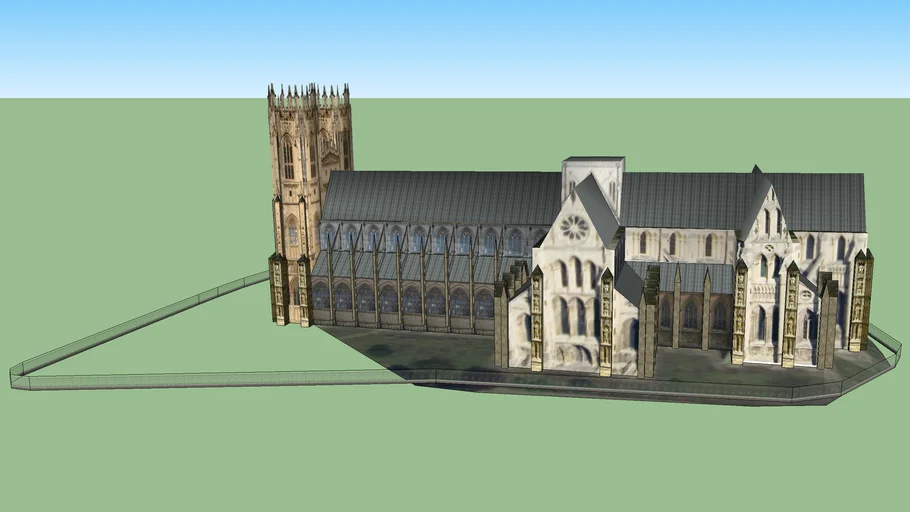Image resolution: width=910 pixels, height=512 pixels.
Task: Select the long grey nave roof
Action: (x=440, y=197)
